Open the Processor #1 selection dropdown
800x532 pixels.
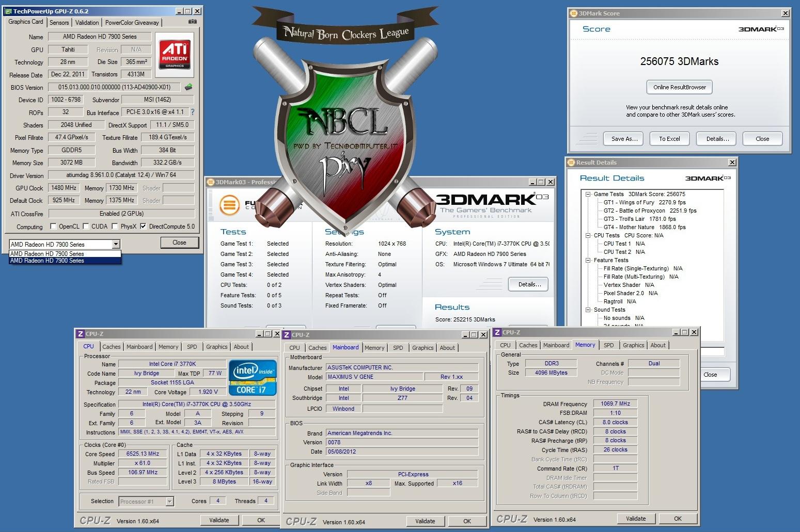170,501
